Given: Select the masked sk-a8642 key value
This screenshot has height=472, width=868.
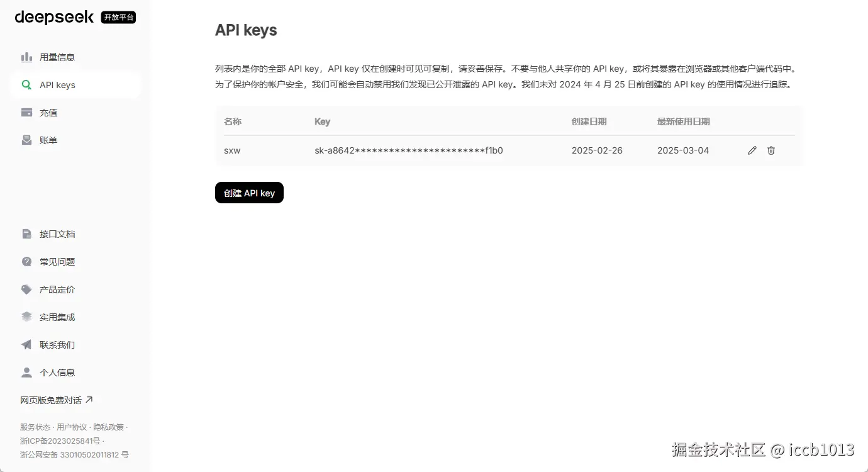Looking at the screenshot, I should 408,150.
